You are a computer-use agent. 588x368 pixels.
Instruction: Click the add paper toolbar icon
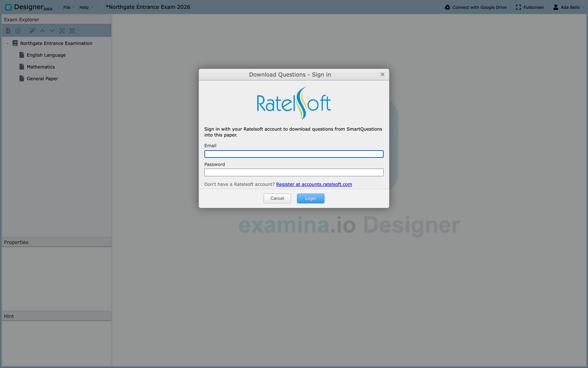pos(8,31)
